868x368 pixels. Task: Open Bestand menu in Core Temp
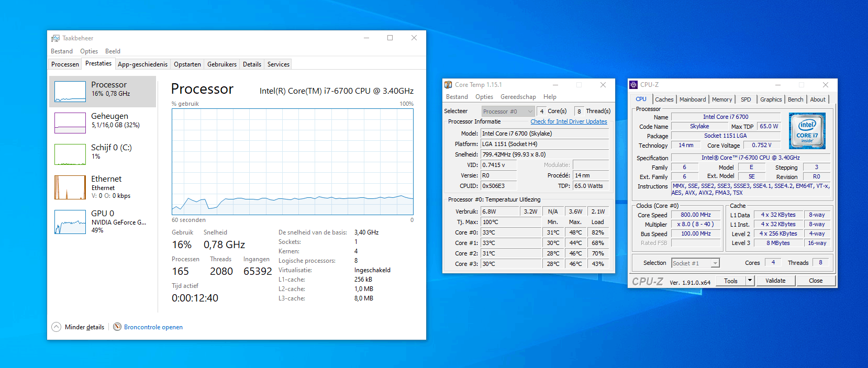coord(457,97)
